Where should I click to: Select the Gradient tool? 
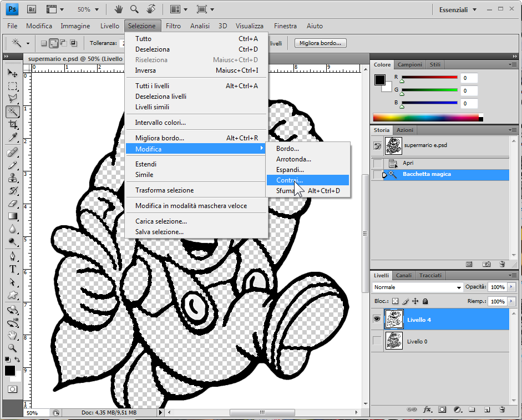pyautogui.click(x=12, y=216)
